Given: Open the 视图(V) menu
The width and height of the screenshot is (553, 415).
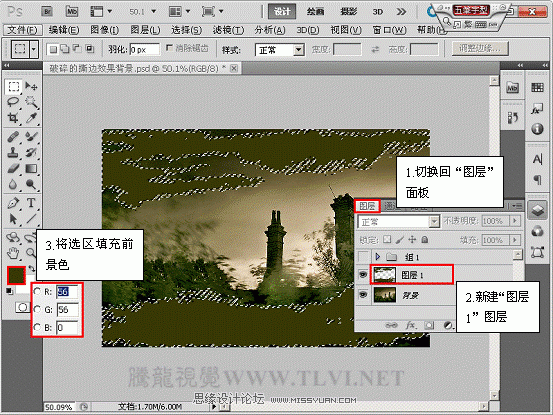Looking at the screenshot, I should tap(346, 30).
